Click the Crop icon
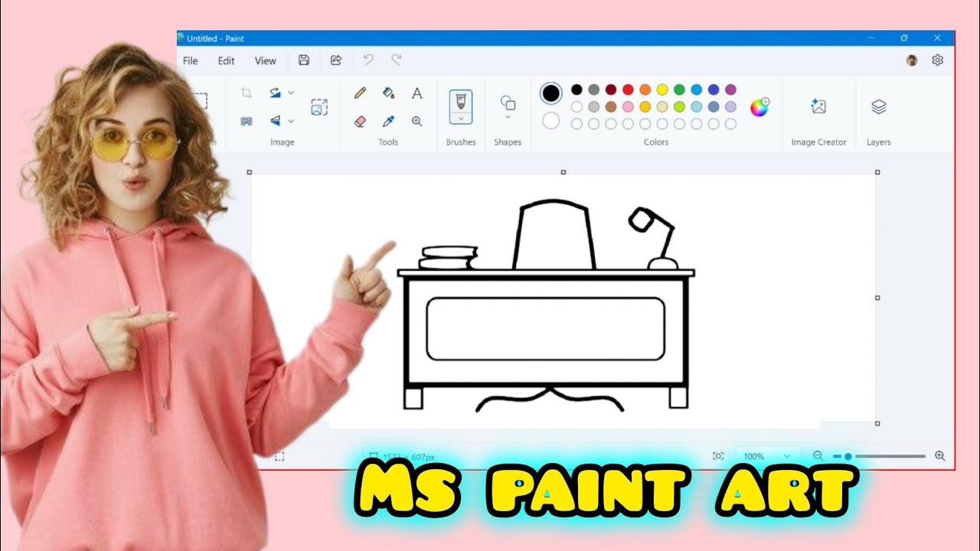 [x=247, y=93]
